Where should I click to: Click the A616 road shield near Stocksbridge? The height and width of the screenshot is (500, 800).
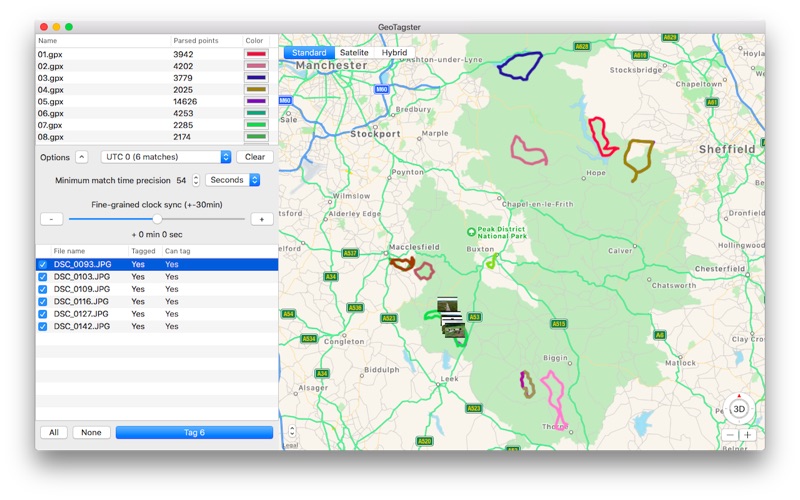coord(640,55)
